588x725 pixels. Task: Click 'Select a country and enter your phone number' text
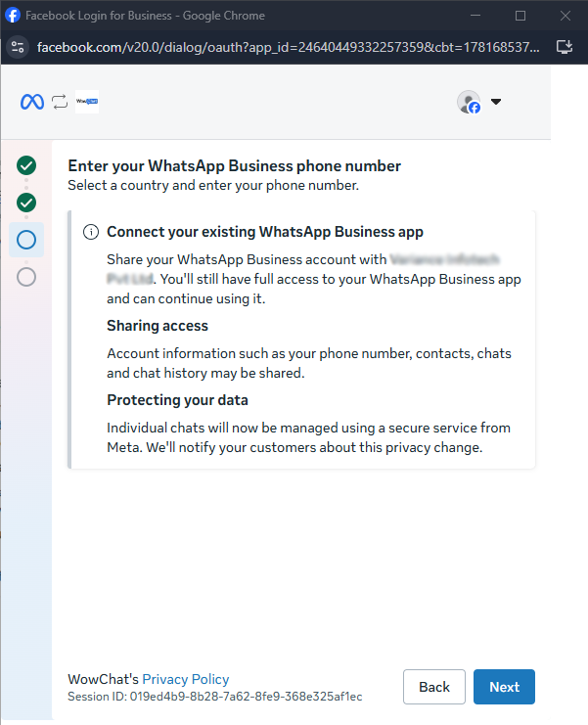(213, 186)
